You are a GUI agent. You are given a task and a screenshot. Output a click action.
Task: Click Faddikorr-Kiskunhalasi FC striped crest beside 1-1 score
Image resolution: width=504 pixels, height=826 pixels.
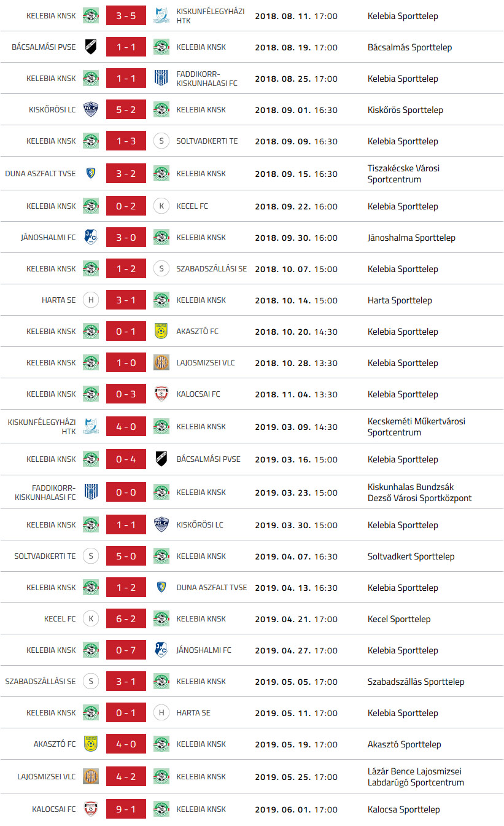(161, 79)
